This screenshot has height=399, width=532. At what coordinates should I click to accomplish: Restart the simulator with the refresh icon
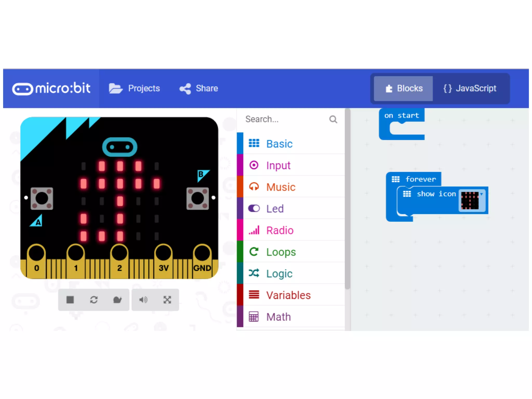94,300
